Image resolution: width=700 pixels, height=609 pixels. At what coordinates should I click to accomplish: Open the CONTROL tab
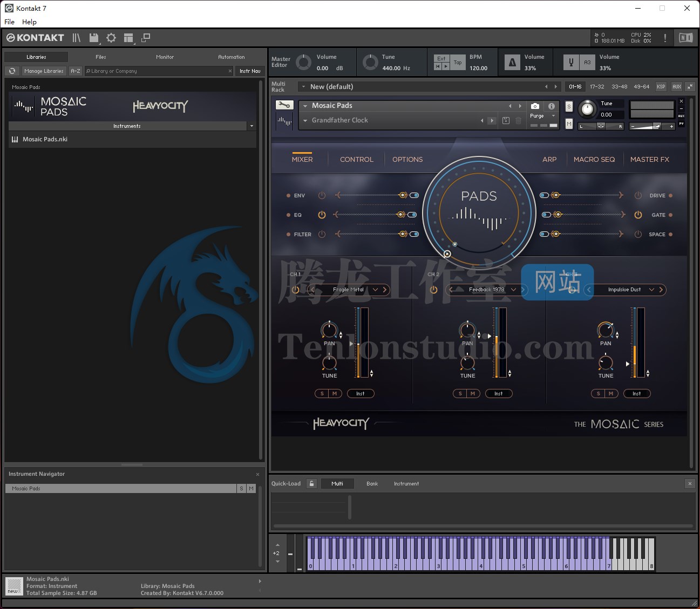coord(357,160)
